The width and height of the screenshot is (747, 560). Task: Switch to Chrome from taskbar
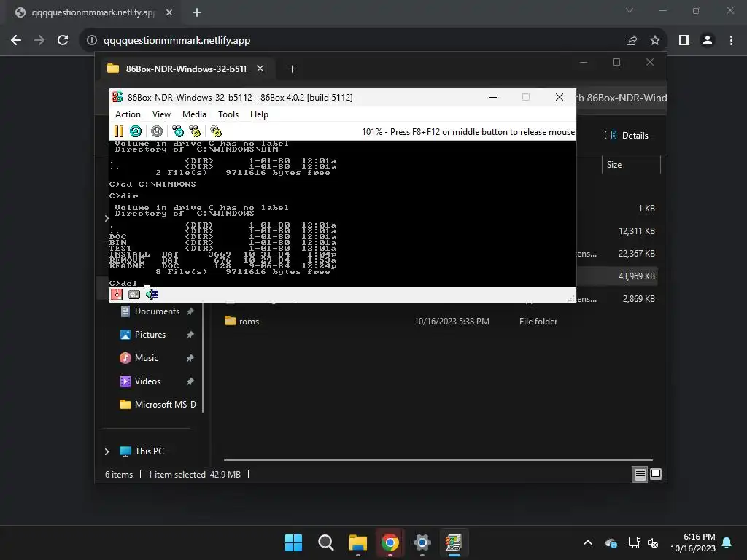click(390, 542)
